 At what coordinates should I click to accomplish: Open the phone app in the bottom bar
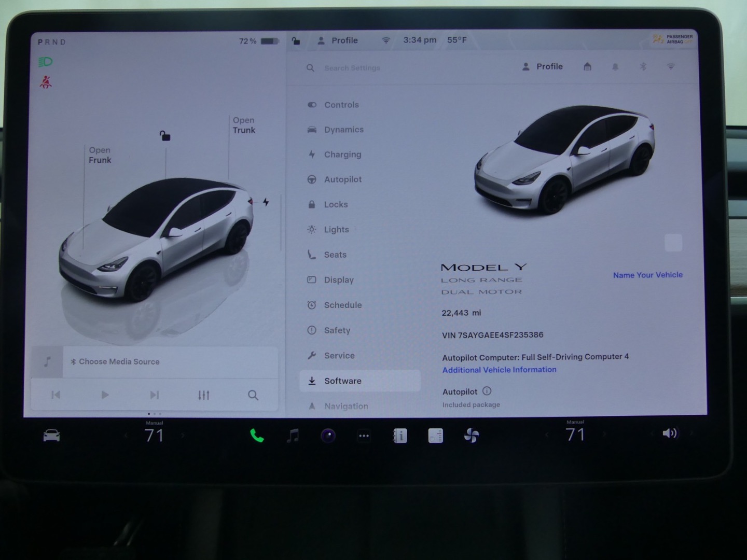pyautogui.click(x=257, y=436)
